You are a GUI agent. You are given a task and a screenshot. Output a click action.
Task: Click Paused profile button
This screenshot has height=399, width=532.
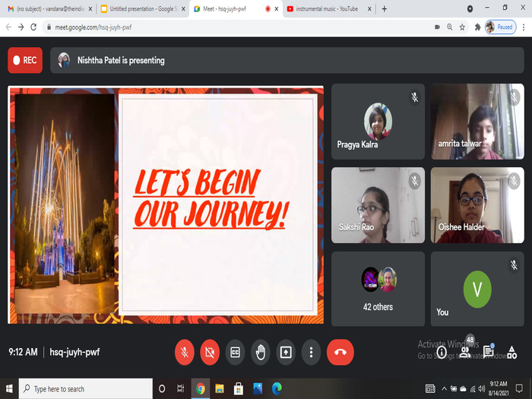coord(500,27)
